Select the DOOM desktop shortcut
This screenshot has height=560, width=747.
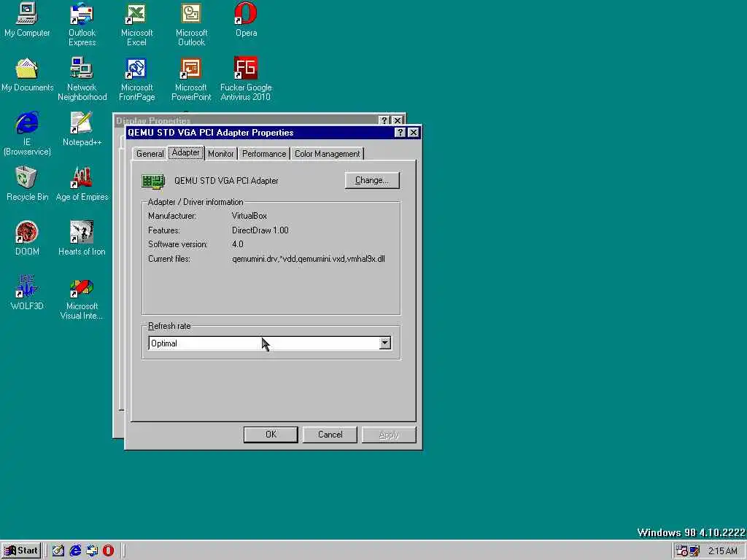pyautogui.click(x=27, y=238)
